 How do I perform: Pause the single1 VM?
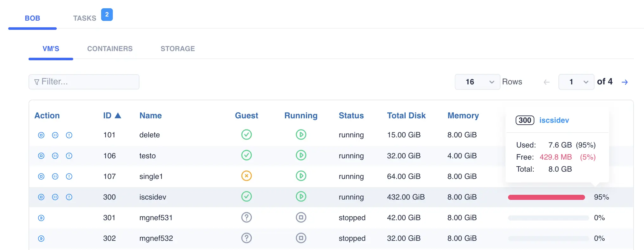point(55,176)
